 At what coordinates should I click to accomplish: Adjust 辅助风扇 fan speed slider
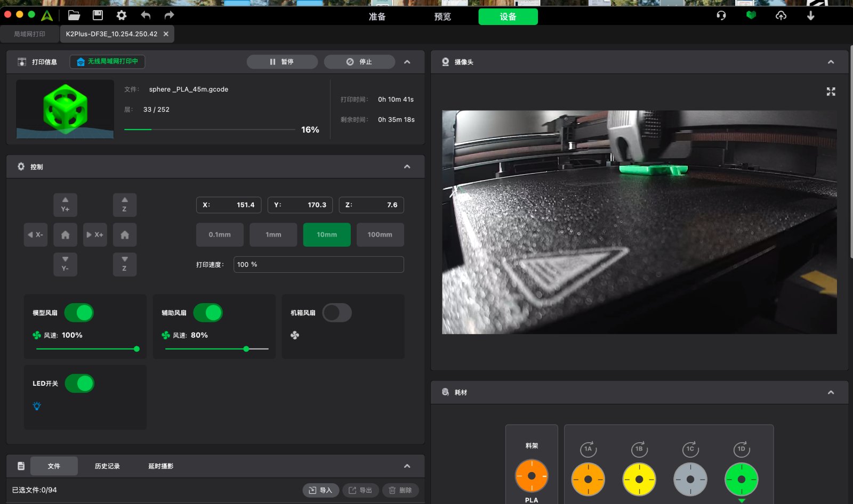pos(217,349)
